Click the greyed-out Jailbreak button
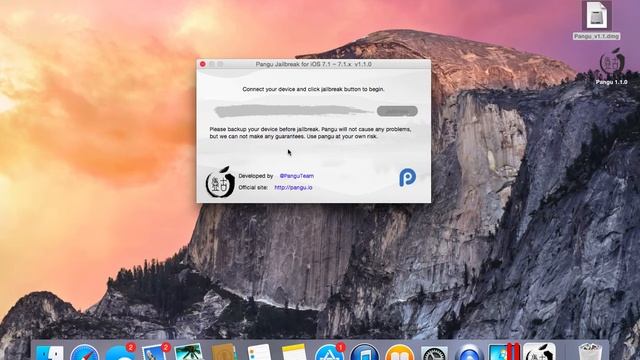 (397, 111)
